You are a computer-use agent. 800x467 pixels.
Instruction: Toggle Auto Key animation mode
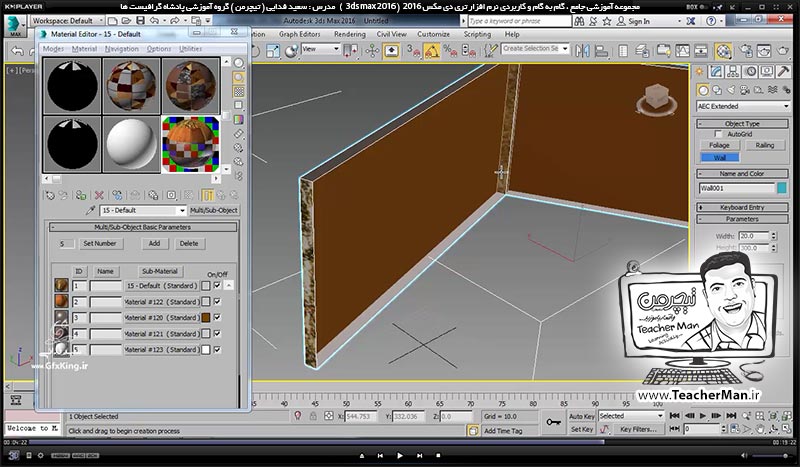tap(582, 416)
